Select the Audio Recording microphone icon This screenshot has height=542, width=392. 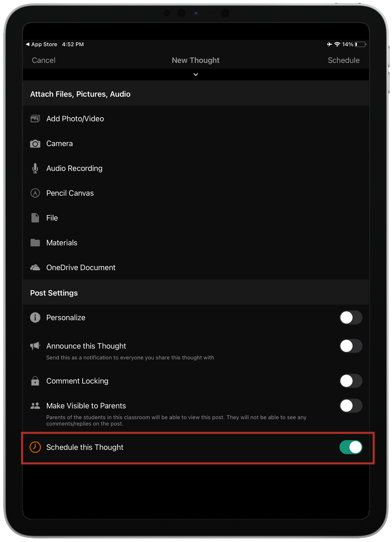click(35, 168)
